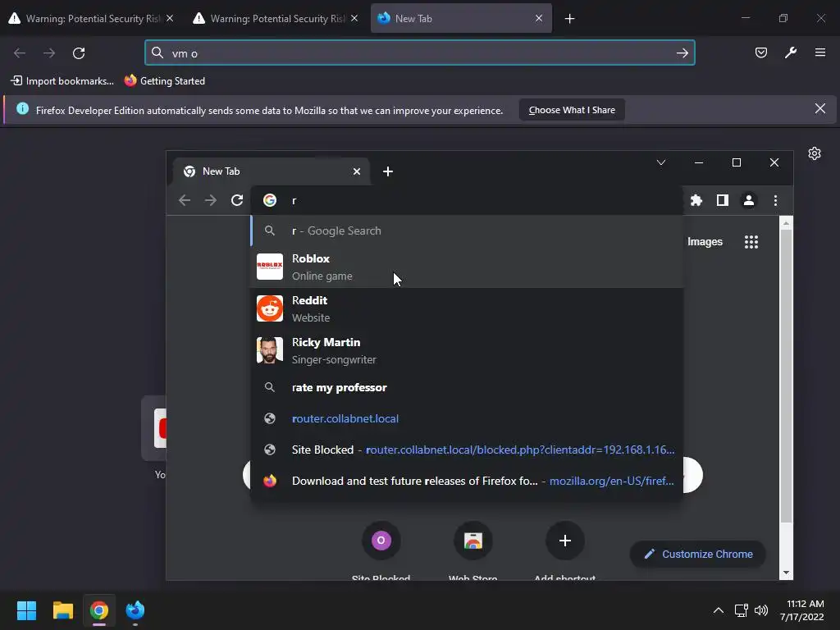Open a new tab in Firefox

pyautogui.click(x=569, y=19)
